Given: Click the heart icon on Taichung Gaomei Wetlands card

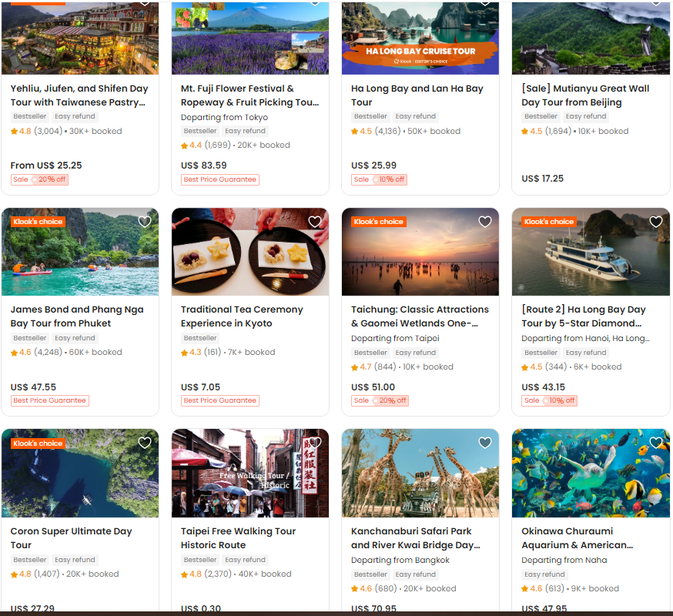Looking at the screenshot, I should 484,222.
